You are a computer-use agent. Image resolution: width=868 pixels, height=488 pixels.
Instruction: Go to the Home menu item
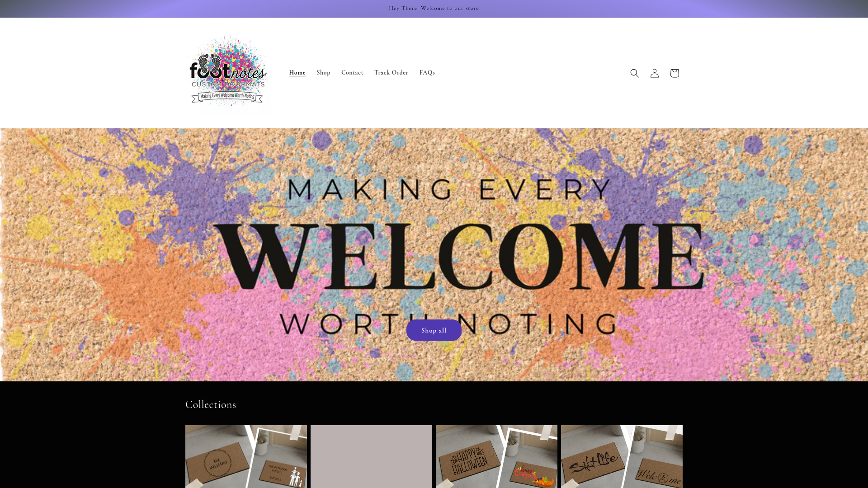pyautogui.click(x=297, y=73)
